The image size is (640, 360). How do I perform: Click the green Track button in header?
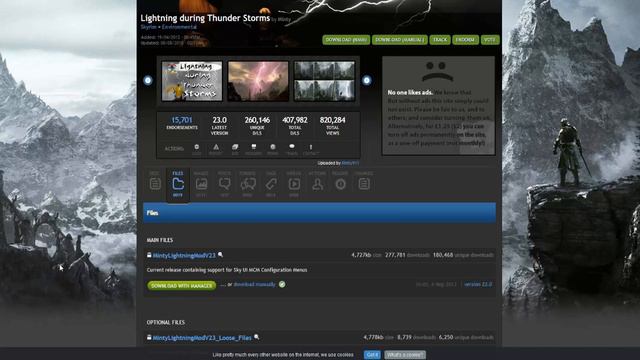(440, 40)
